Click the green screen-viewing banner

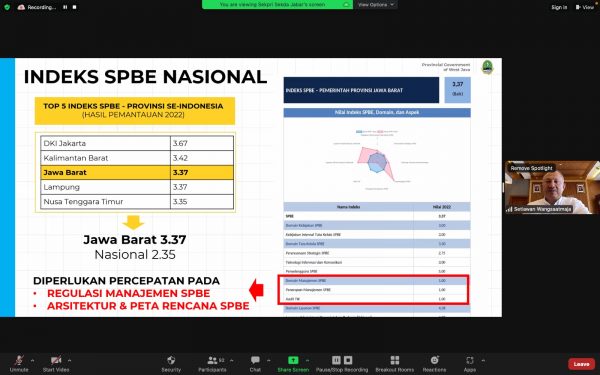(x=277, y=5)
